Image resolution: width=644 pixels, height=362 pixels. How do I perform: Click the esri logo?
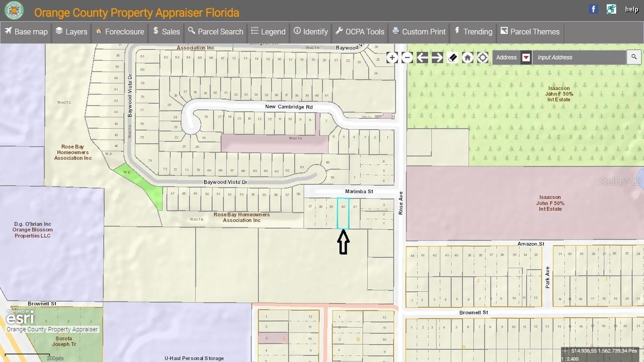coord(20,317)
